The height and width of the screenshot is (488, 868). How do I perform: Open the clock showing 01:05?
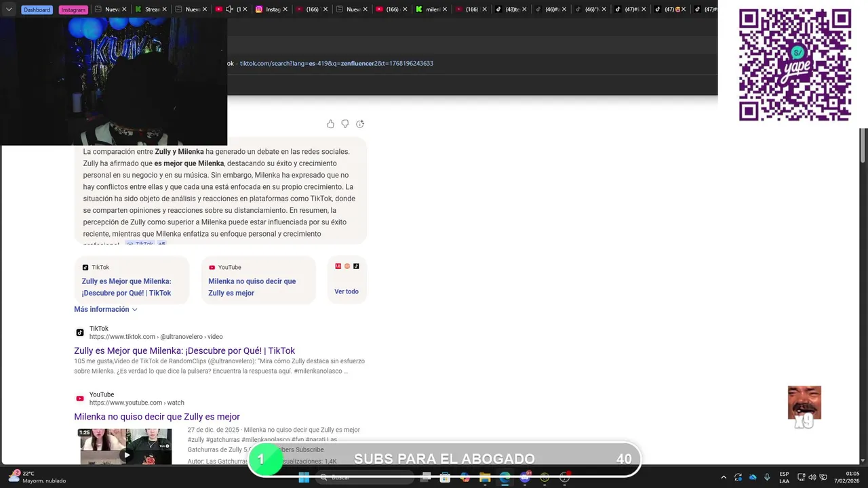pyautogui.click(x=847, y=477)
